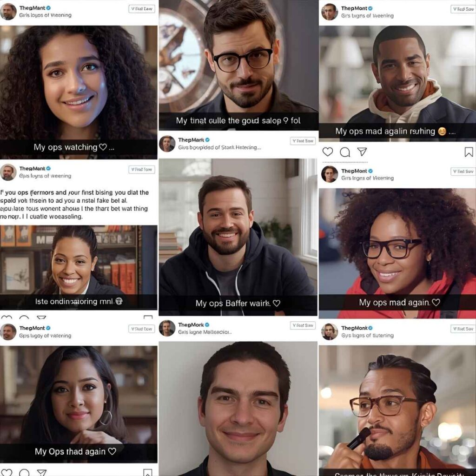Open the comment bubble under "My Ops had again"
Image resolution: width=476 pixels, height=476 pixels.
click(x=24, y=473)
